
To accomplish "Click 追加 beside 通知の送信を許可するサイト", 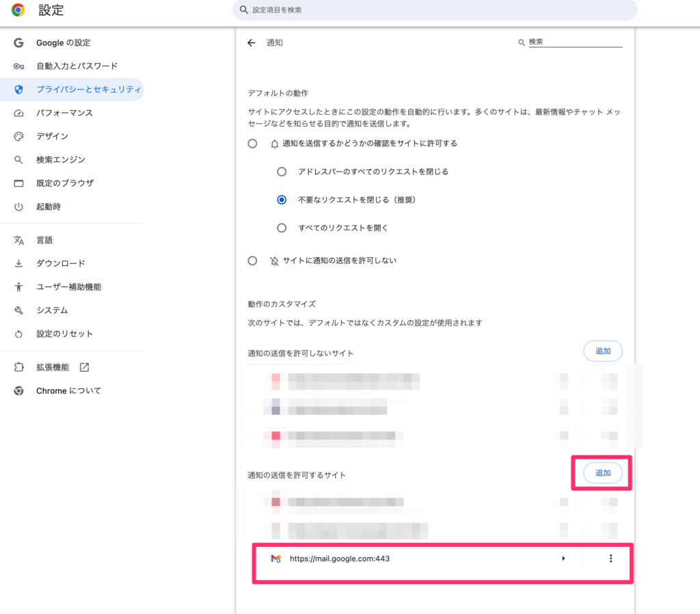I will pyautogui.click(x=602, y=472).
